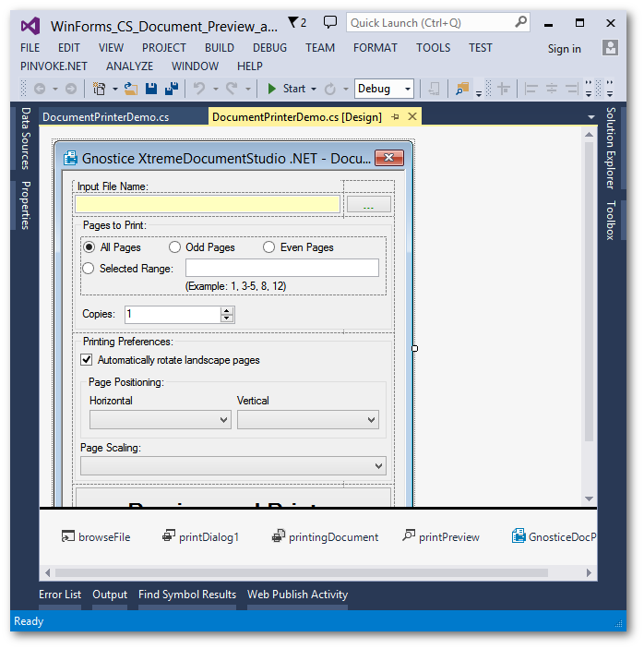644x649 pixels.
Task: Open the Solution Explorer side panel
Action: pos(611,148)
